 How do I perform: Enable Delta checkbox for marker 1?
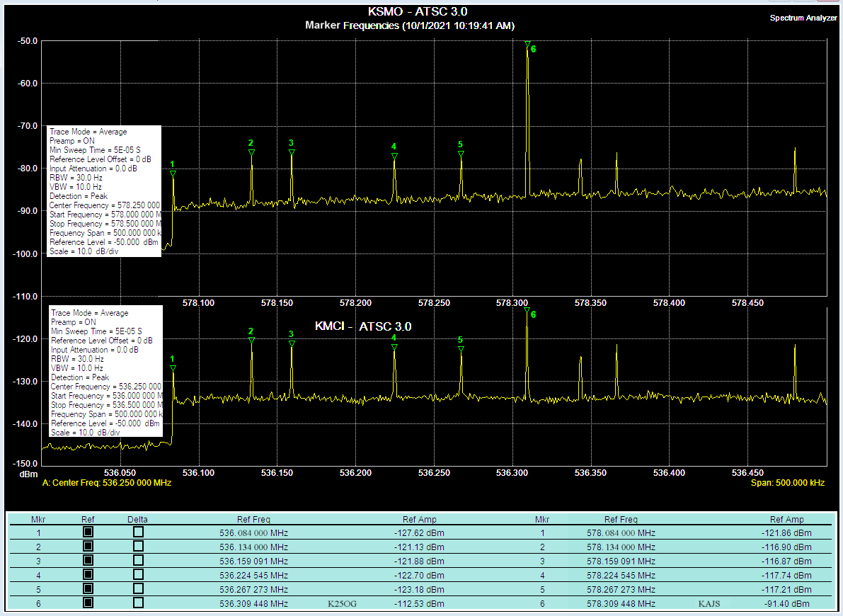pos(138,532)
